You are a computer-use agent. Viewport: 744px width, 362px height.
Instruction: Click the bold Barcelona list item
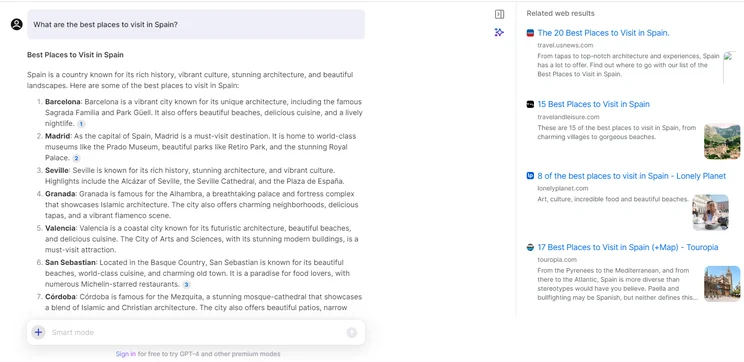[63, 102]
